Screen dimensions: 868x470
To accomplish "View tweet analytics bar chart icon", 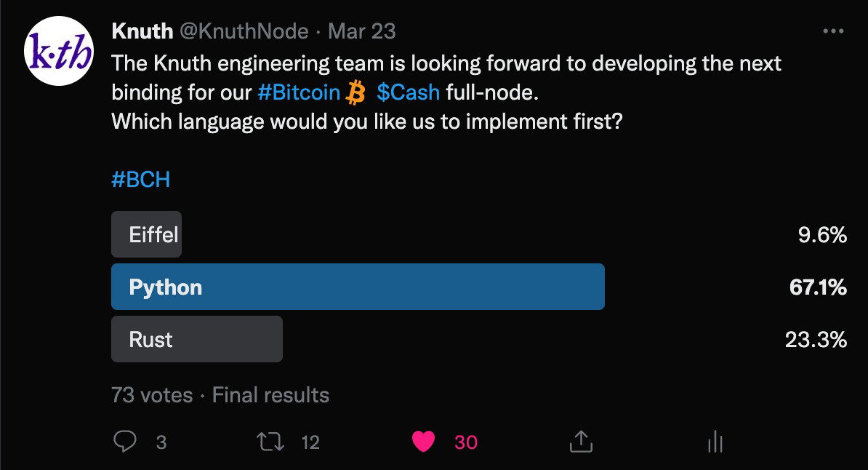I will (x=715, y=442).
